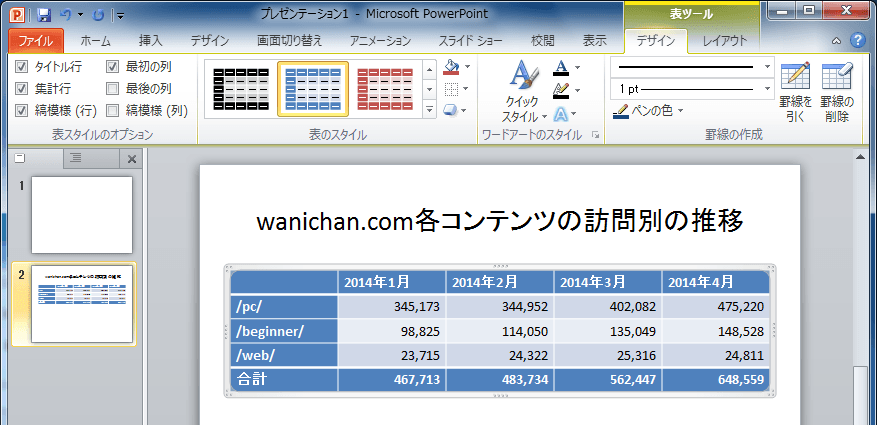The image size is (877, 425).
Task: Click the slide title wanichan.com各コンテンツの訪問別の推移
Action: [x=500, y=221]
